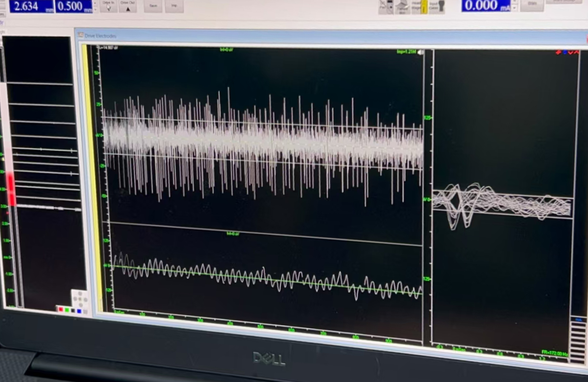Click the blue dot in spike panel
This screenshot has height=382, width=588.
[x=565, y=52]
